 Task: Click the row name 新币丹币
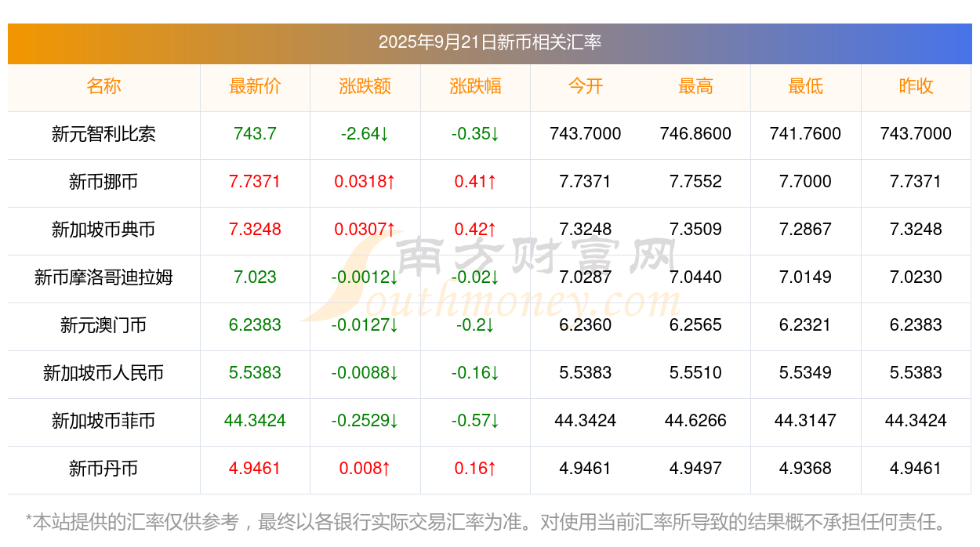tap(103, 469)
